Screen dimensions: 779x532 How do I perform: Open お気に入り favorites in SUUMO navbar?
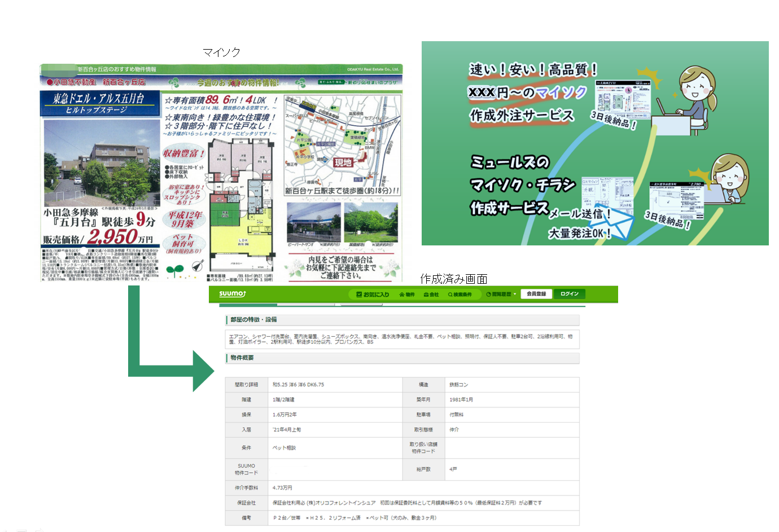click(x=372, y=294)
